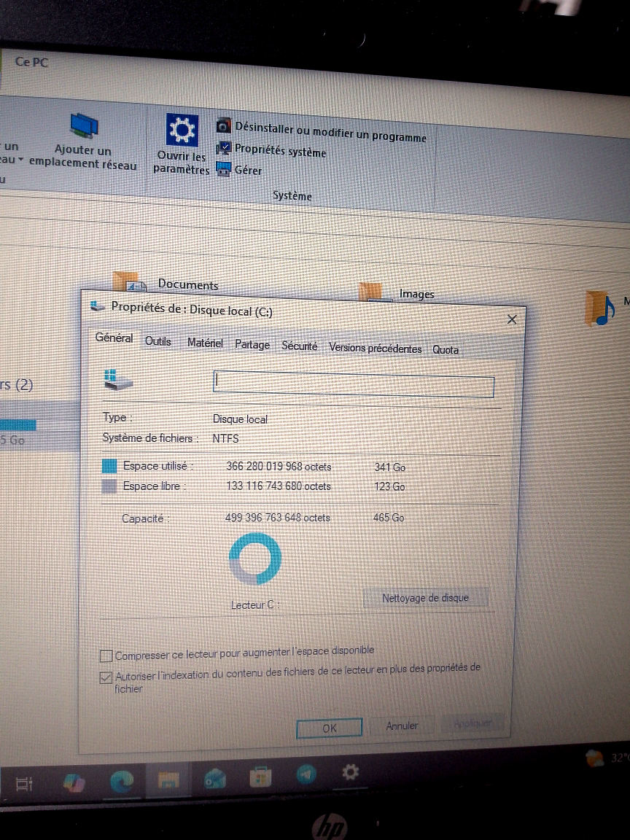This screenshot has width=630, height=840.
Task: Expand the network drive dropdown arrow in ribbon
Action: tap(20, 159)
